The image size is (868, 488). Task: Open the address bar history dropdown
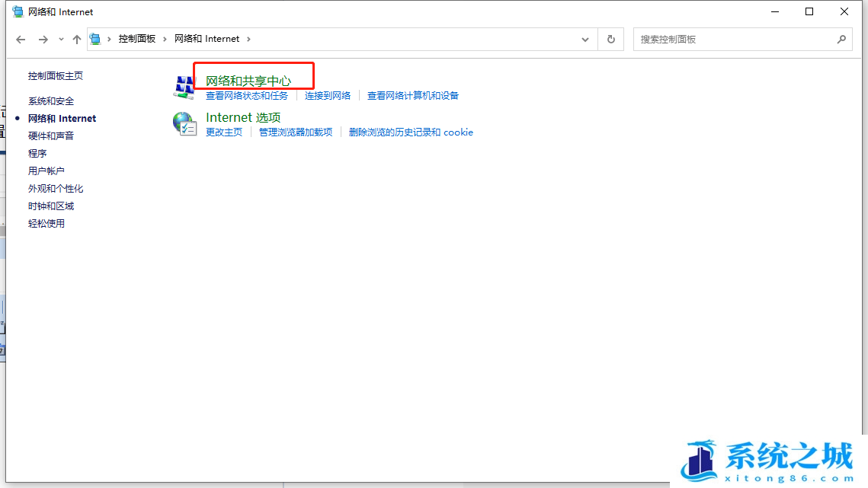pyautogui.click(x=585, y=38)
